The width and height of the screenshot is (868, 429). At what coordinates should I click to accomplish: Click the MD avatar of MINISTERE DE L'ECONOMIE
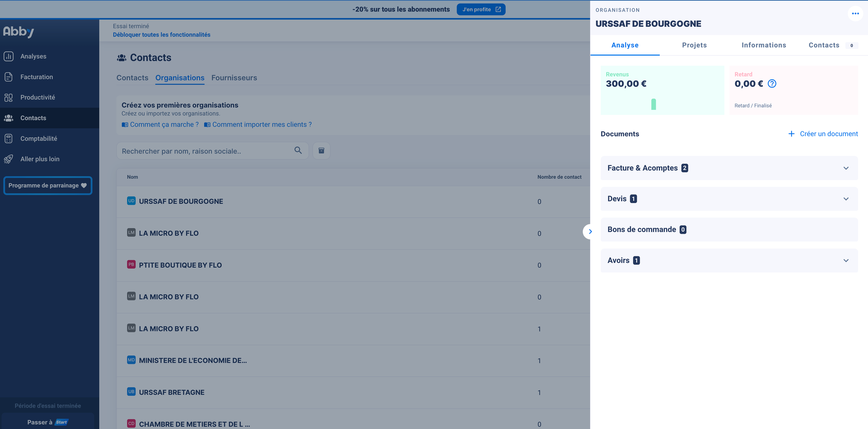point(131,360)
